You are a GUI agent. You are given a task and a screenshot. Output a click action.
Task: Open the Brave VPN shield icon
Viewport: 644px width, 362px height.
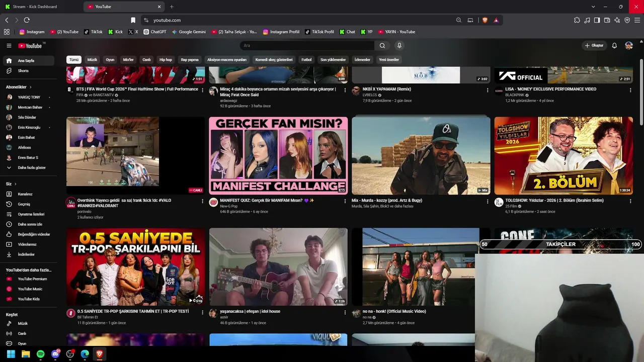click(x=627, y=20)
